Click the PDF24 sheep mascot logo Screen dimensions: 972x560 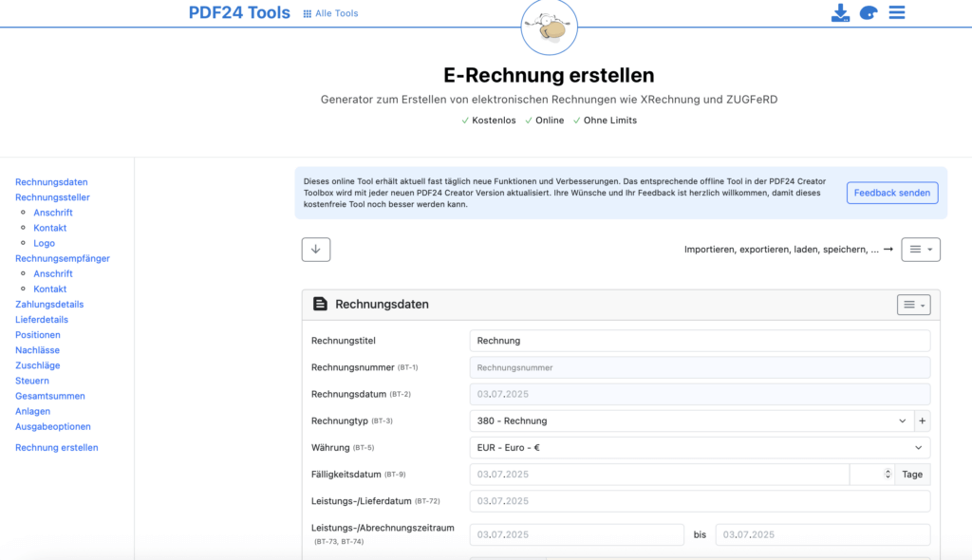coord(550,28)
